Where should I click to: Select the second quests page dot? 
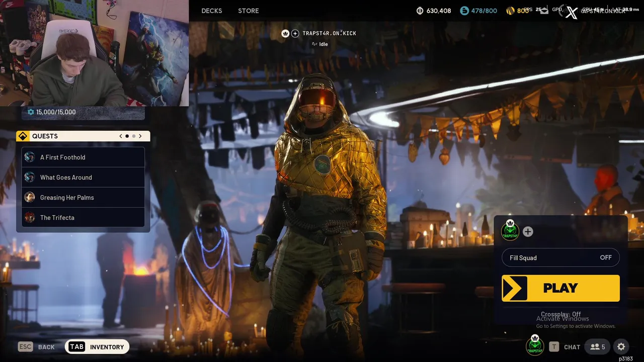[134, 136]
